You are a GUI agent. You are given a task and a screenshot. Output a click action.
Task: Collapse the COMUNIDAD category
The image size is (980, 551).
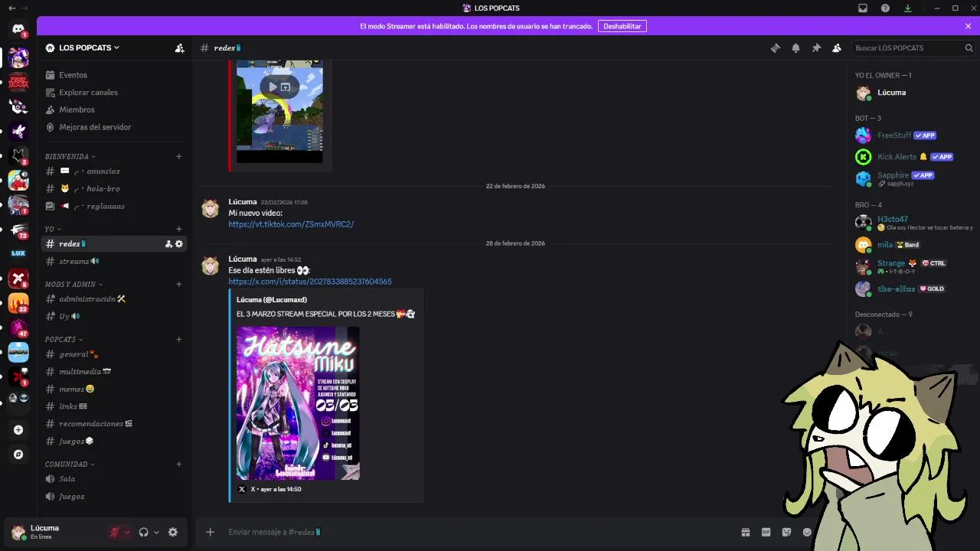70,464
